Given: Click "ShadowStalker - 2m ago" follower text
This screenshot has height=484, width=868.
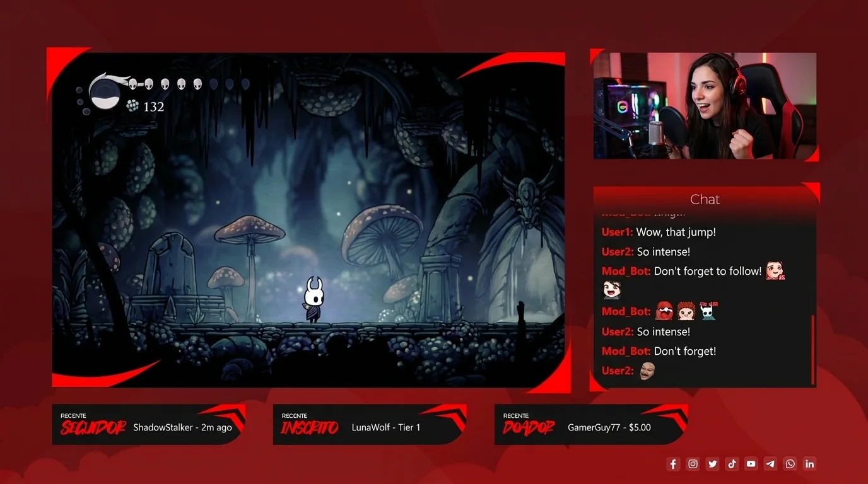Looking at the screenshot, I should point(182,427).
